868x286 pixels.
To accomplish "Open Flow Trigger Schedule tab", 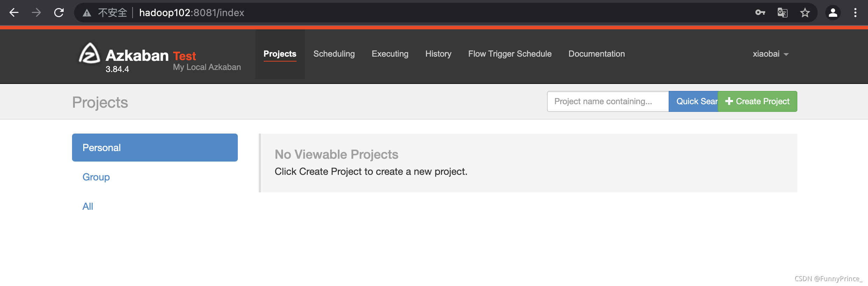I will [x=510, y=54].
